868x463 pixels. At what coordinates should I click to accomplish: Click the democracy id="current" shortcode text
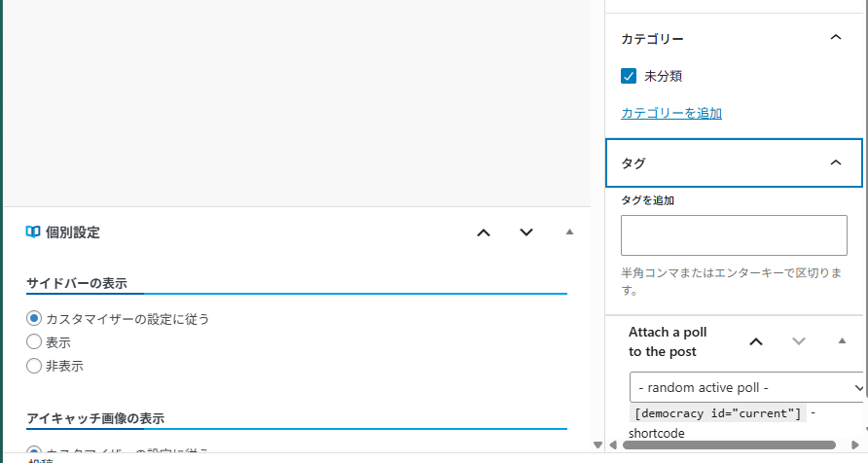click(x=718, y=413)
